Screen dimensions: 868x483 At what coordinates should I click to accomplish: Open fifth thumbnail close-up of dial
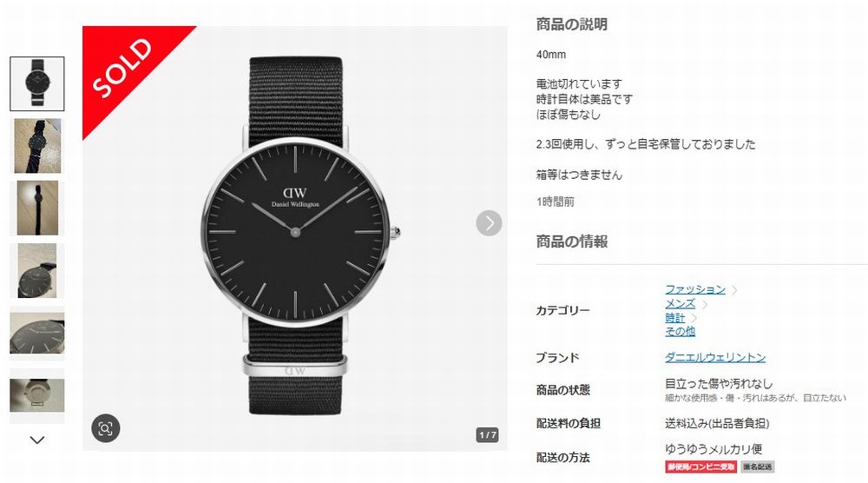pos(37,333)
